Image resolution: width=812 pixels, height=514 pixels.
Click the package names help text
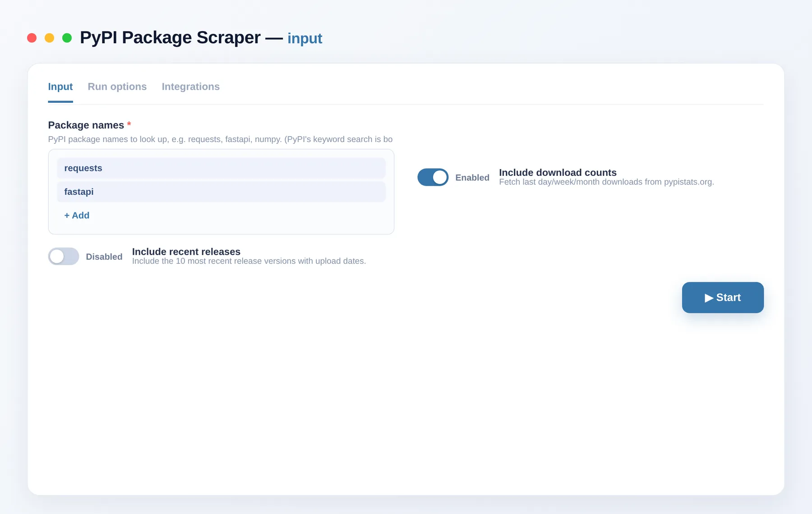click(220, 139)
